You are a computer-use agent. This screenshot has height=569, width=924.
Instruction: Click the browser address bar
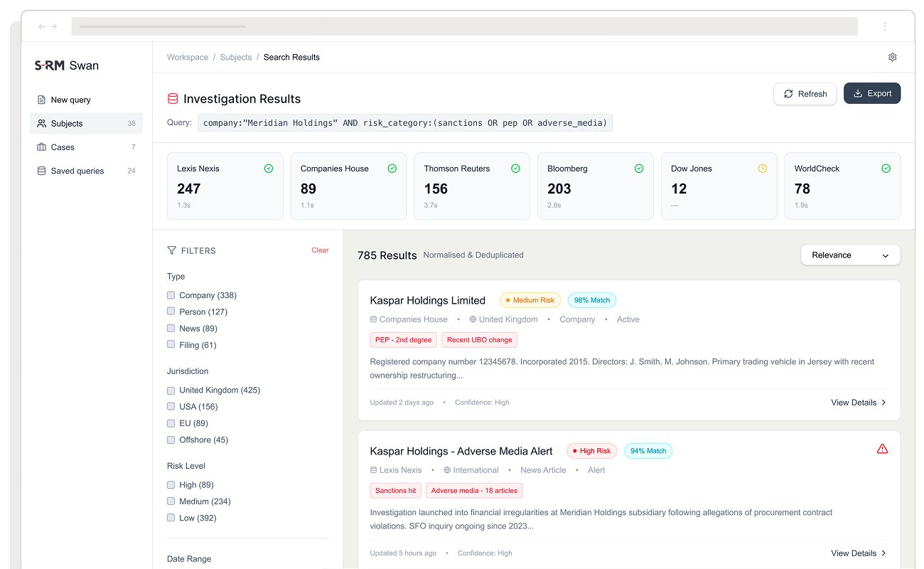465,26
